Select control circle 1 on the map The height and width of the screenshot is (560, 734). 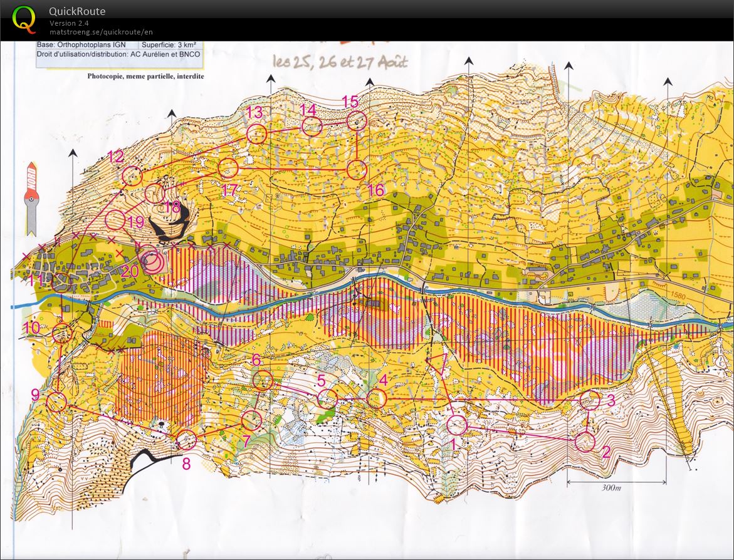[x=457, y=425]
